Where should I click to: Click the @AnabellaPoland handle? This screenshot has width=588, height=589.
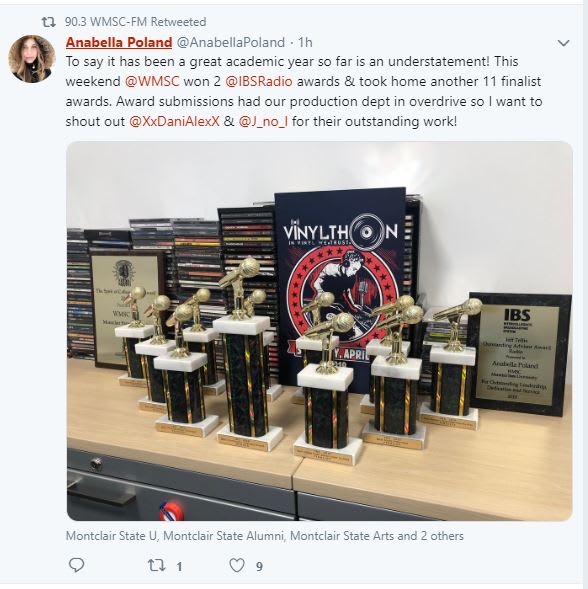coord(230,42)
